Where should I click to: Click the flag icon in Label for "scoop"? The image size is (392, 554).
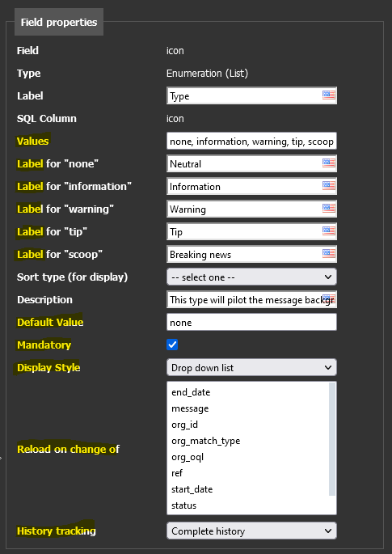click(328, 253)
